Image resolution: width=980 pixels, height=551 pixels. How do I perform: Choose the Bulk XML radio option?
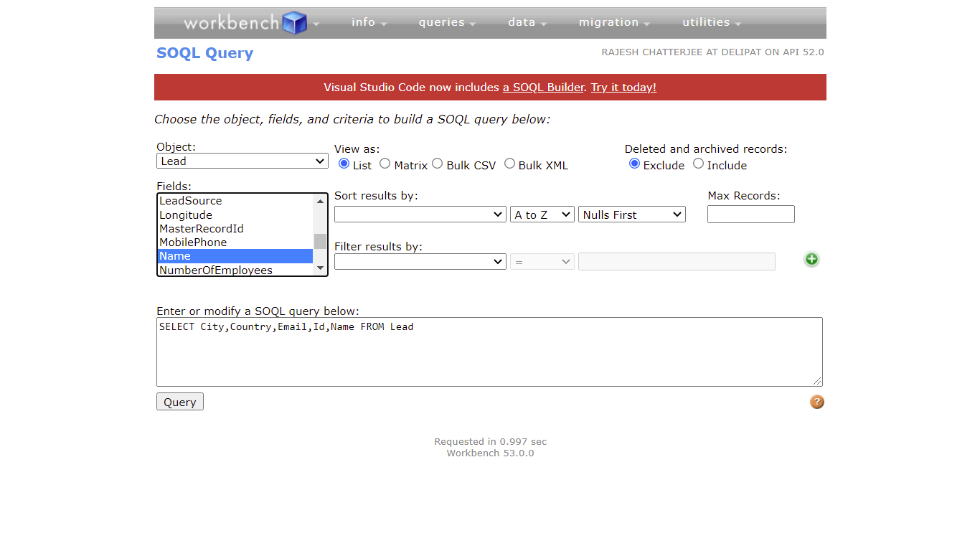509,164
